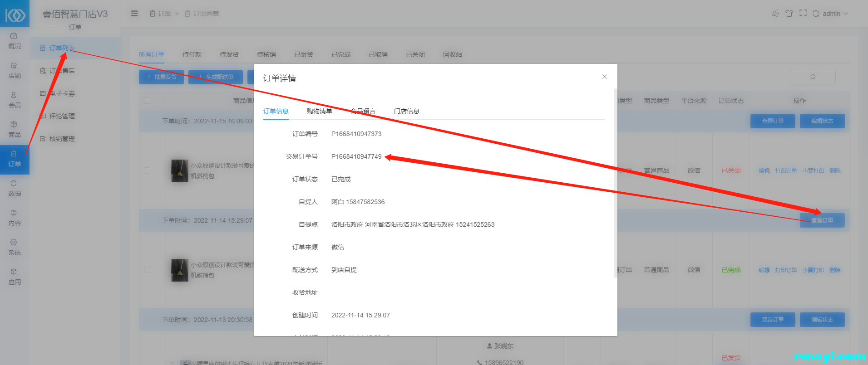Tick the select-all checkbox in table header
The image size is (868, 365).
pos(147,101)
